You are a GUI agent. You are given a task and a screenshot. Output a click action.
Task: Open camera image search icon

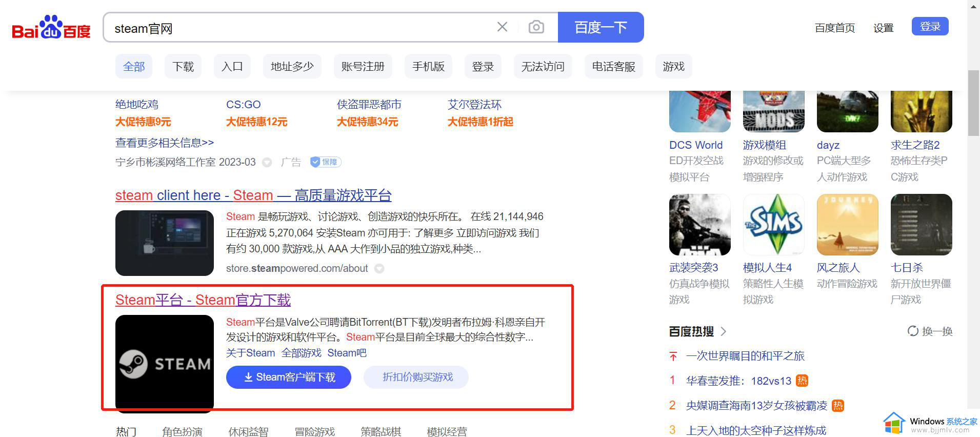[x=536, y=27]
